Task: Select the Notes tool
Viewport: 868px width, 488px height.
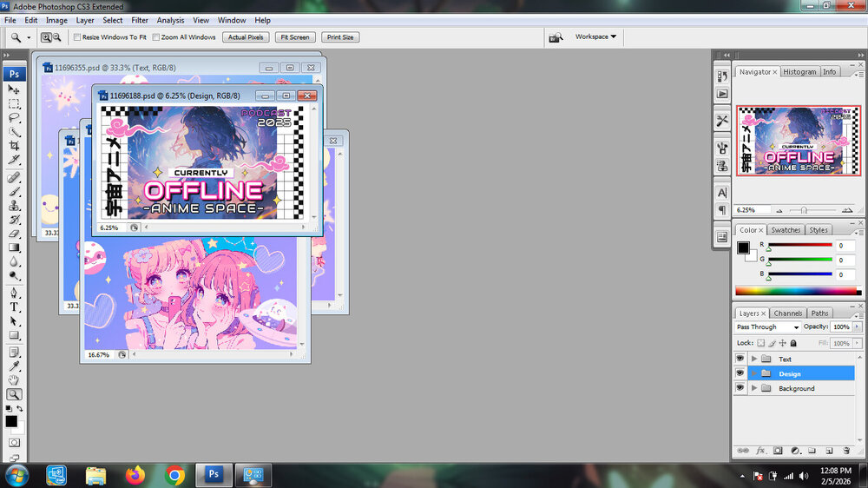Action: tap(14, 353)
